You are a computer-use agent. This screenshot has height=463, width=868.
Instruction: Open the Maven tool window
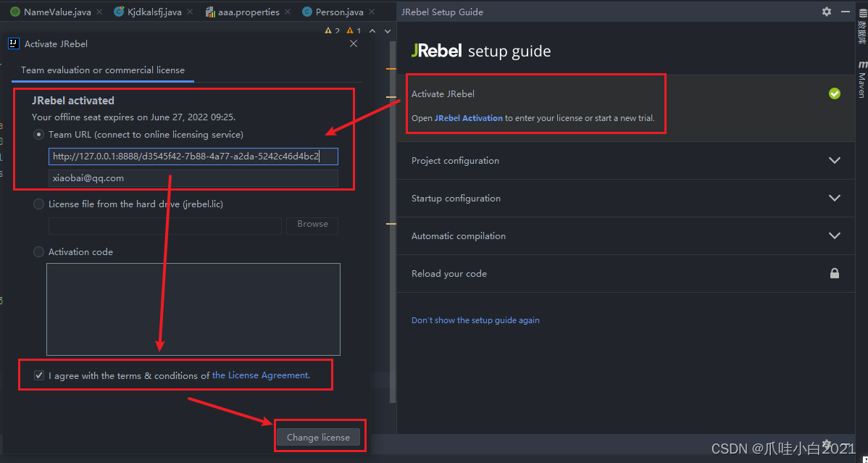862,80
